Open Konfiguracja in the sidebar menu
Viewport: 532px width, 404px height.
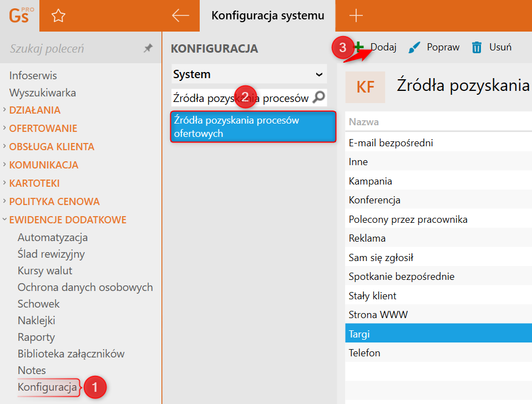tap(47, 387)
